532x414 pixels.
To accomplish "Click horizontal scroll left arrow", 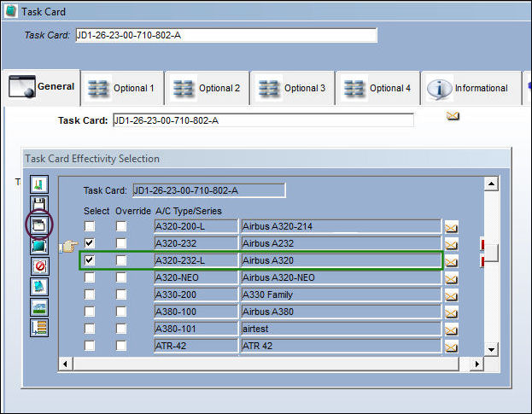I will point(65,364).
